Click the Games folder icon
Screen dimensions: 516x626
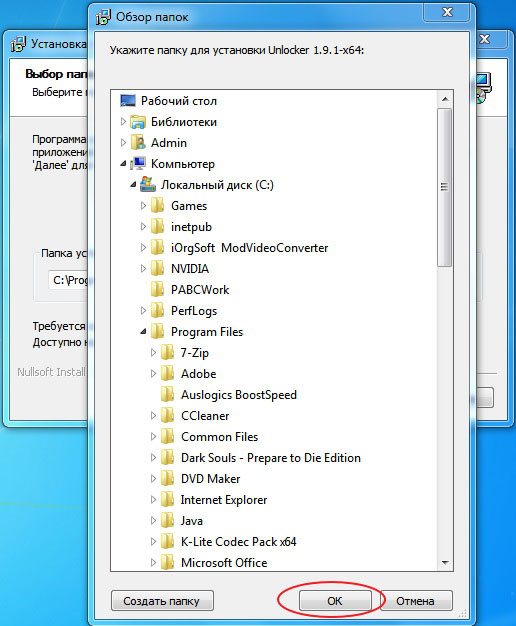157,206
